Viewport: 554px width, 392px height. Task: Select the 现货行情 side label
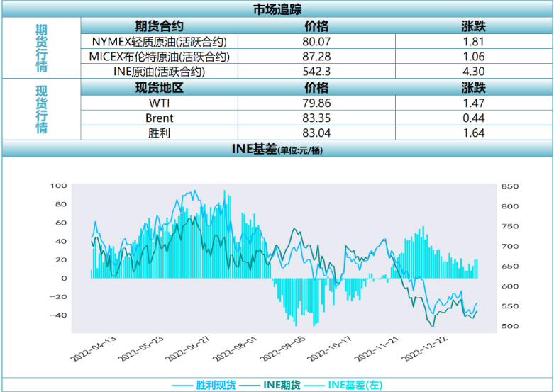point(42,109)
